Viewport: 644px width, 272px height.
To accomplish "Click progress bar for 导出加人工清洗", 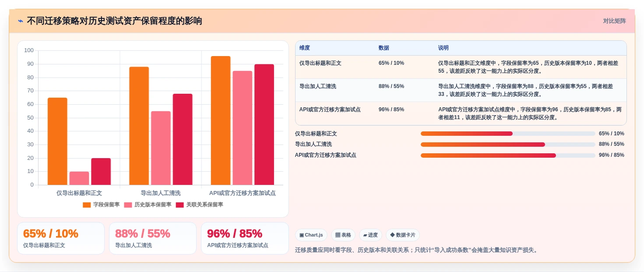I will (x=508, y=145).
